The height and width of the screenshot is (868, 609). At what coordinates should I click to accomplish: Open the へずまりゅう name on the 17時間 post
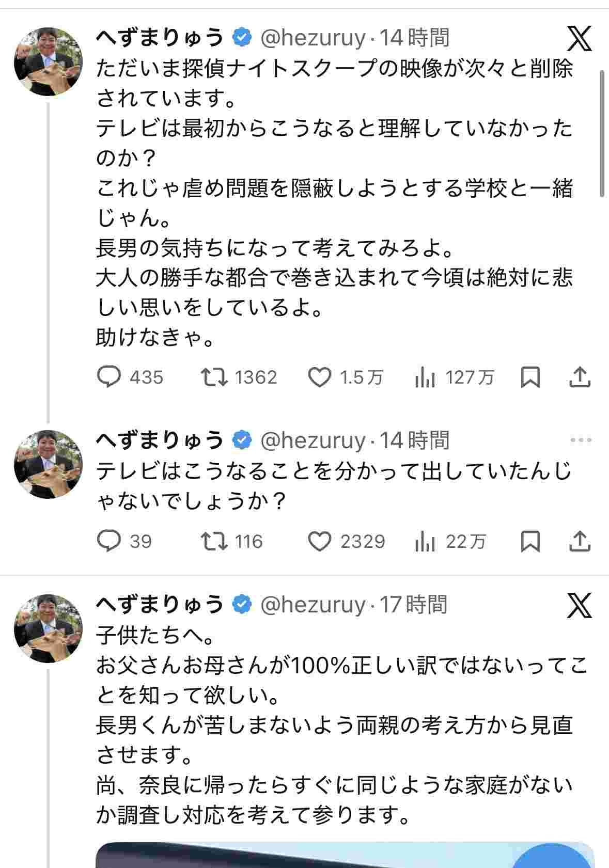click(x=159, y=604)
